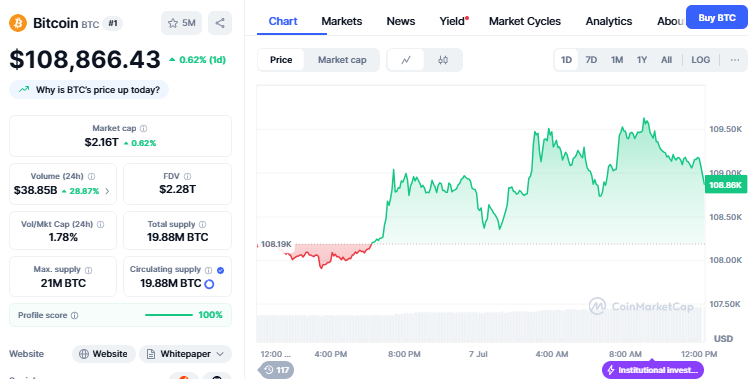Expand the Whitepaper dropdown

click(x=186, y=354)
